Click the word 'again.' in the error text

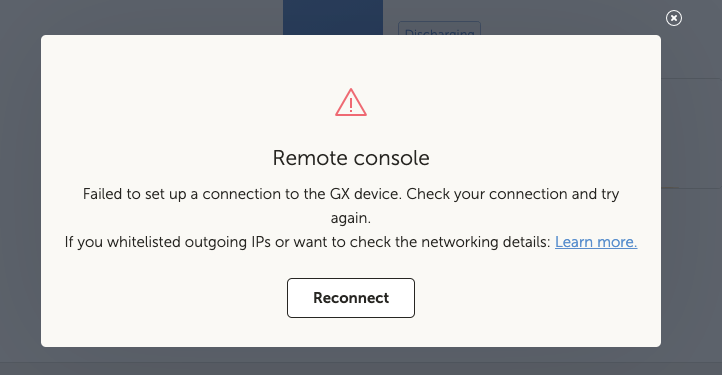click(351, 218)
